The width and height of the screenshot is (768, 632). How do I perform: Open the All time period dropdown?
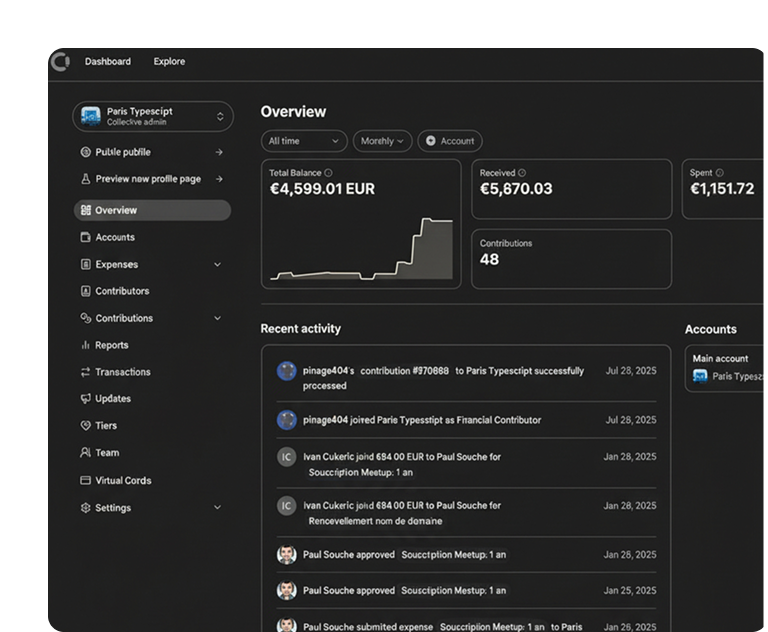(x=304, y=141)
